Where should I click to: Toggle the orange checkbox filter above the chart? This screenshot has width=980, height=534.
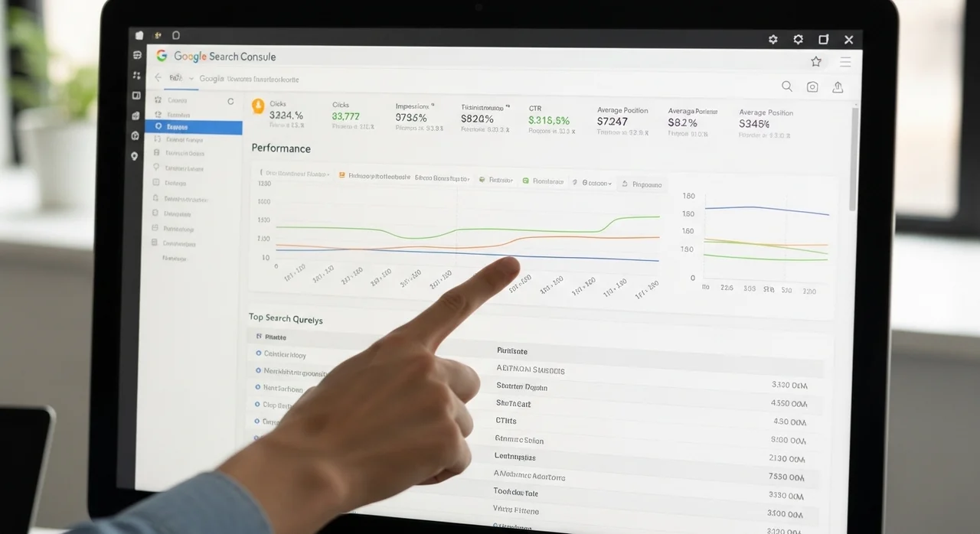341,175
